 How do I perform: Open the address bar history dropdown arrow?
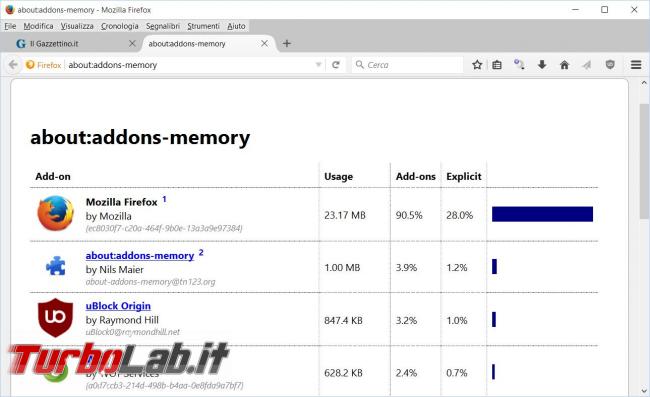click(318, 65)
